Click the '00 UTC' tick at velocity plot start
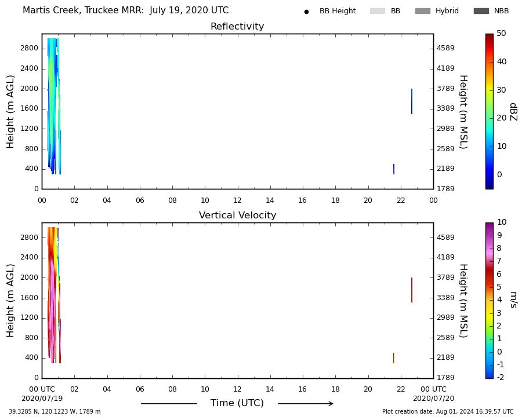This screenshot has height=420, width=522. point(42,389)
